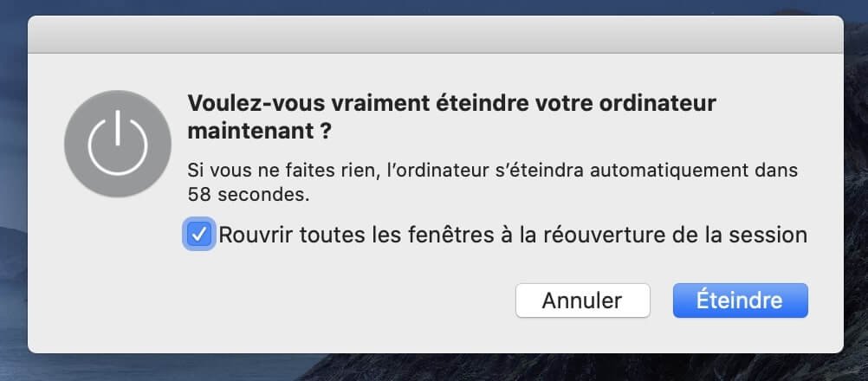Confirm shutdown with the Éteindre button
868x381 pixels.
(740, 300)
